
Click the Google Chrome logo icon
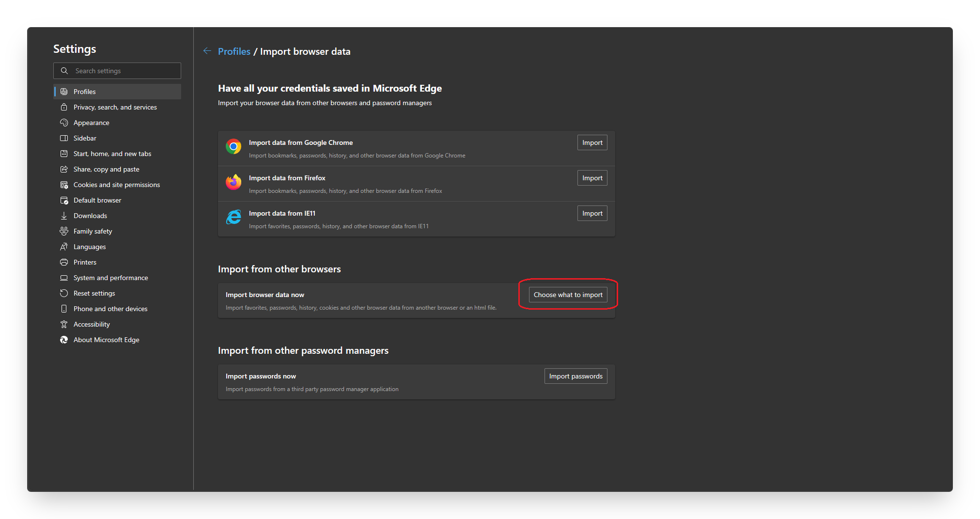pos(233,146)
